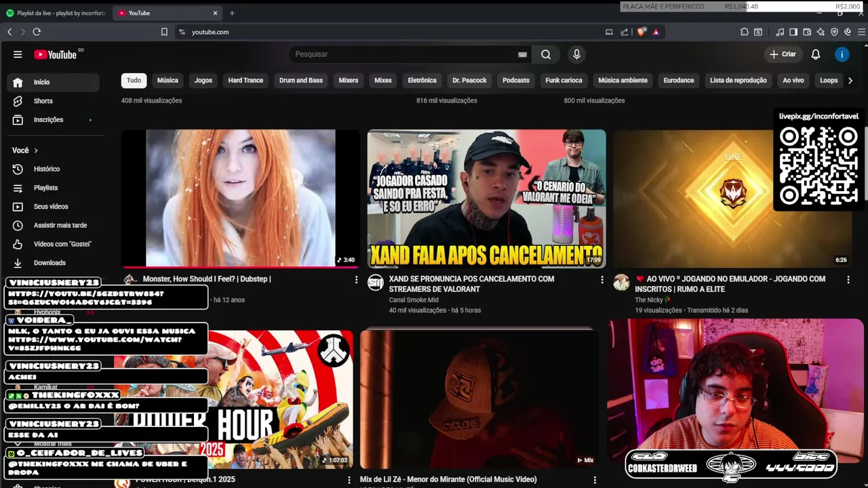This screenshot has height=488, width=868.
Task: Click the YouTube logo
Action: tap(55, 54)
